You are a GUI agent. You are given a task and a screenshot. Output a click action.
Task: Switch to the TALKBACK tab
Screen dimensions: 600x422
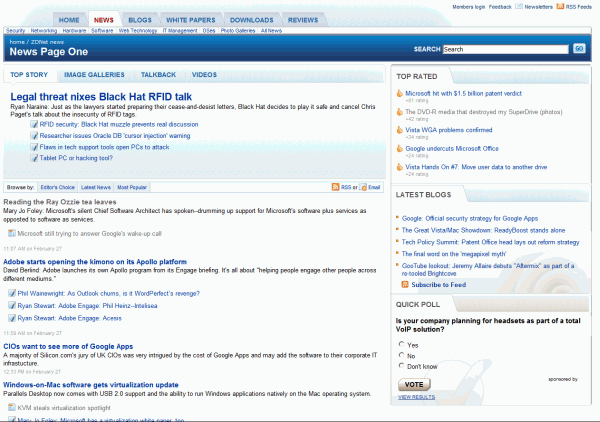point(158,75)
